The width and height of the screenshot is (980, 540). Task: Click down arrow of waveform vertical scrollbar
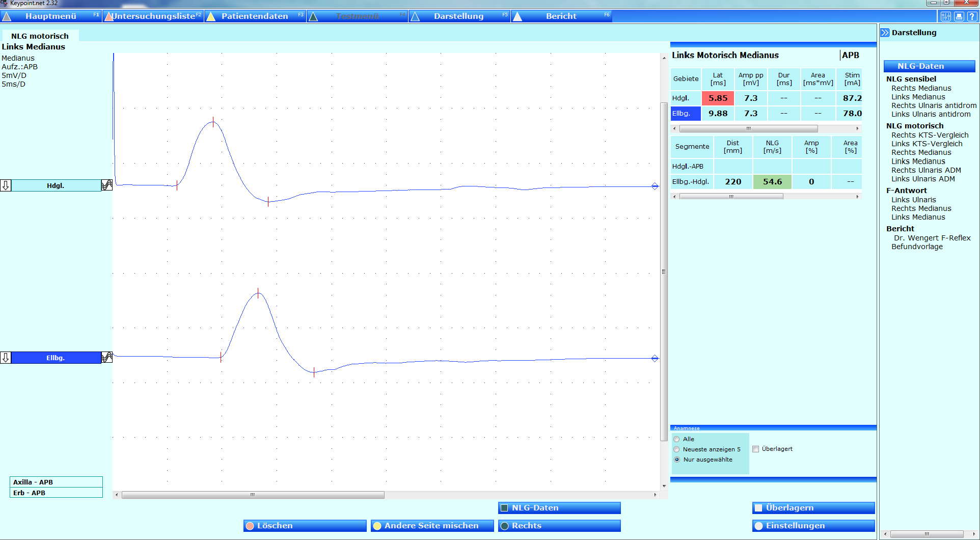[x=664, y=486]
